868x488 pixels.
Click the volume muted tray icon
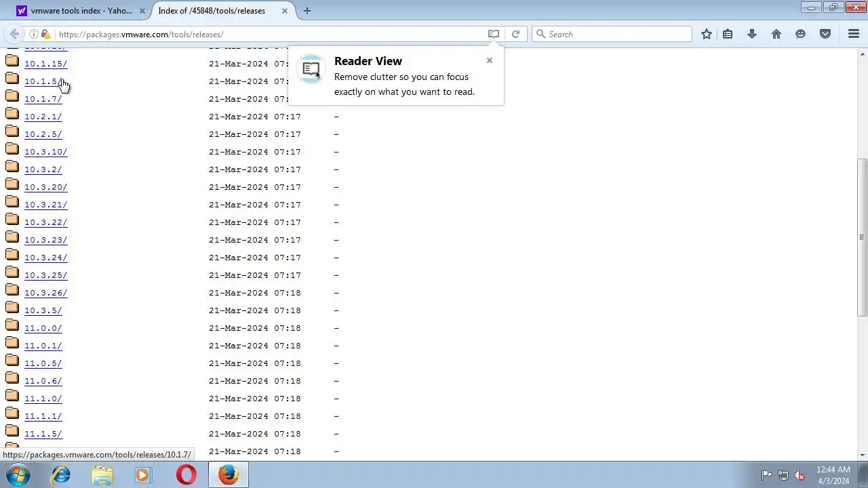[x=800, y=475]
